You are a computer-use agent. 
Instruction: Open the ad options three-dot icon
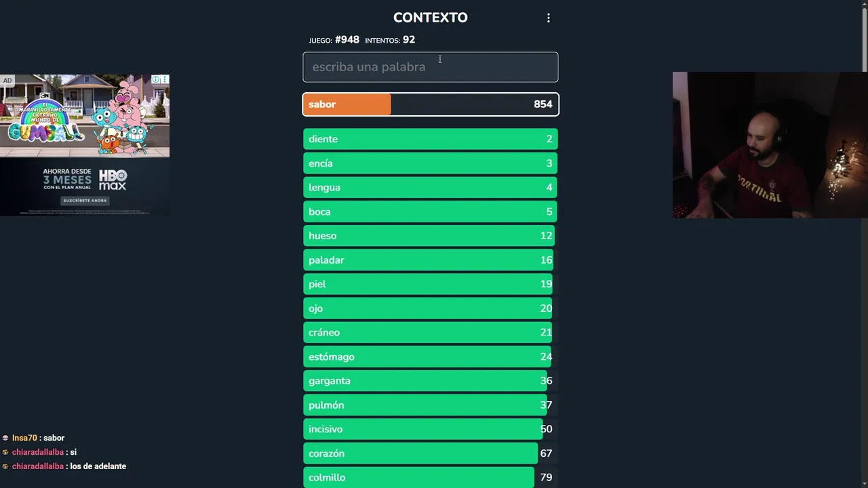pyautogui.click(x=164, y=80)
